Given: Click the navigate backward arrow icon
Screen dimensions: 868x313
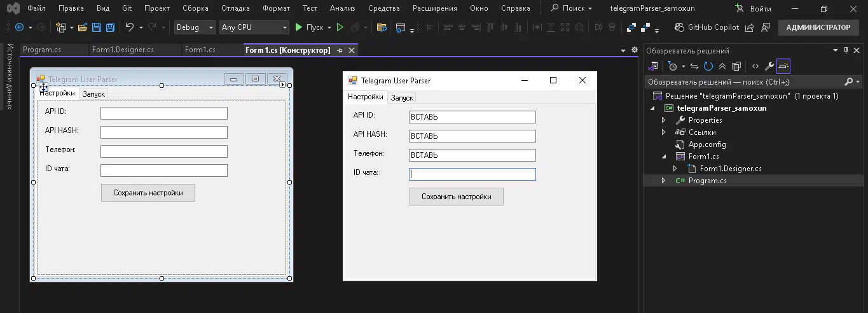Looking at the screenshot, I should tap(19, 27).
